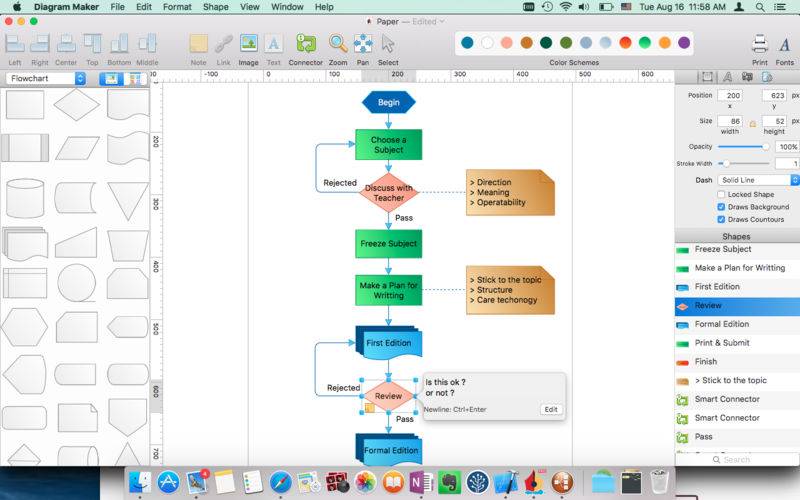Toggle the Draws Countours checkbox

click(721, 219)
